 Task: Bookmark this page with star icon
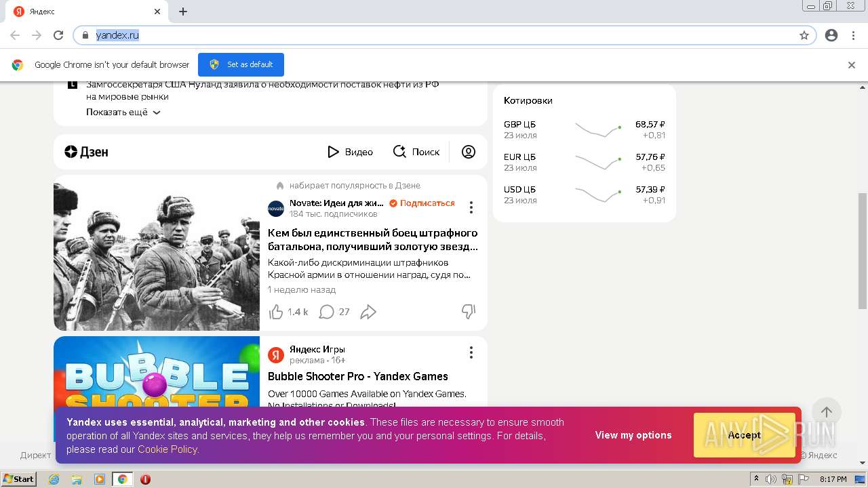tap(804, 35)
